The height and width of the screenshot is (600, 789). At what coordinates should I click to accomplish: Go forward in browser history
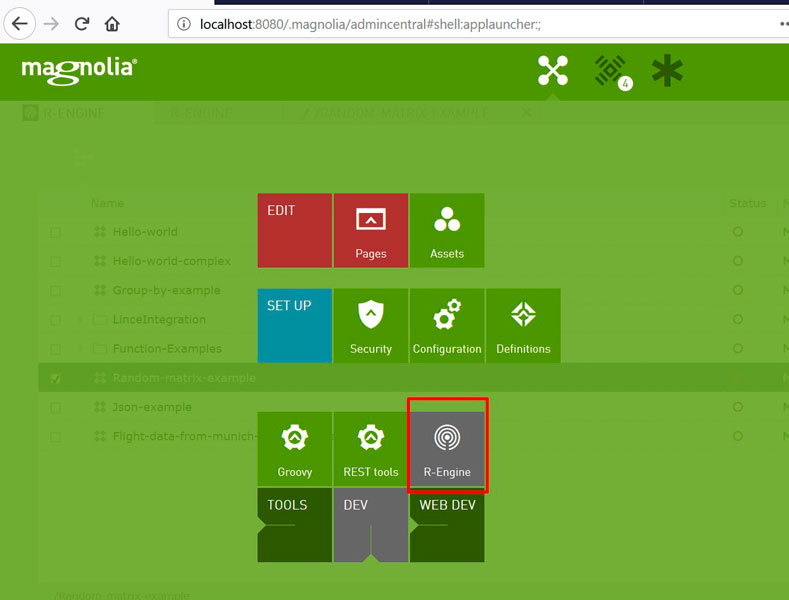pos(51,24)
